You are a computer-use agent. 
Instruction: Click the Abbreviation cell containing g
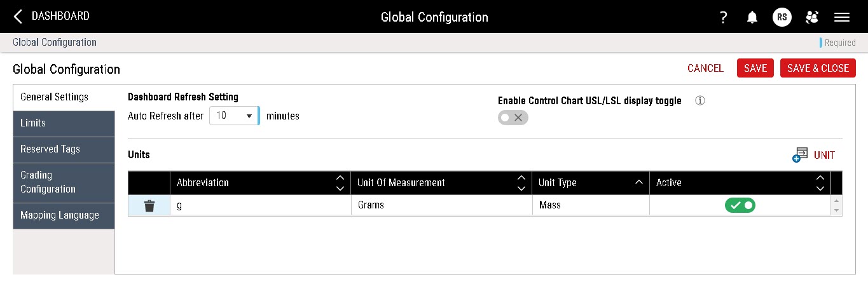click(260, 206)
